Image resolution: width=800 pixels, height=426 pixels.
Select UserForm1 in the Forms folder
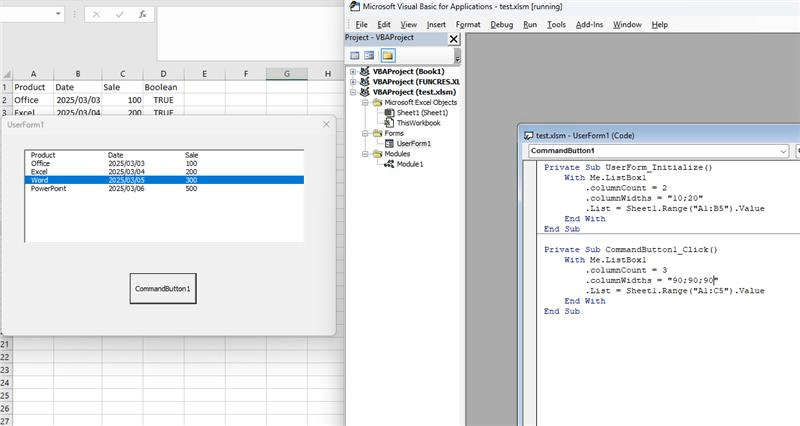pos(413,143)
